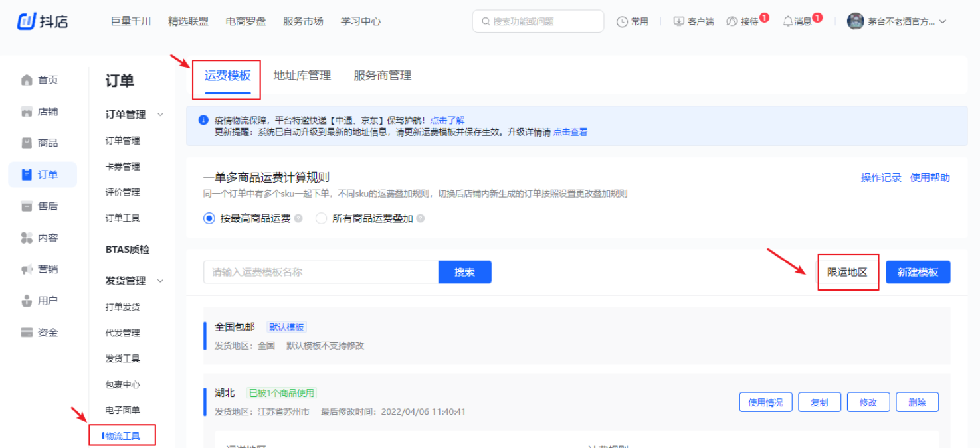Open the 限运地区 button
This screenshot has height=448, width=980.
tap(847, 272)
